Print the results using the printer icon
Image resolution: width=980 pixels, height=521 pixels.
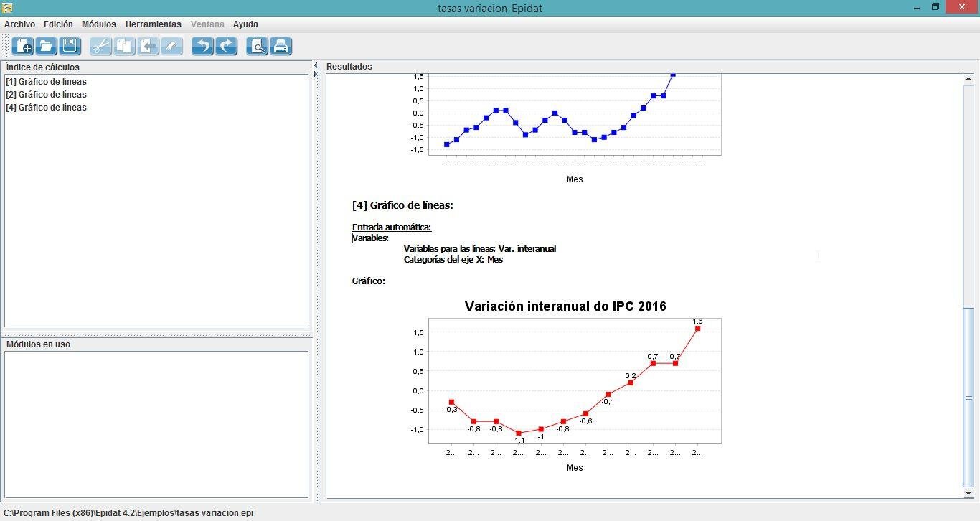coord(281,46)
